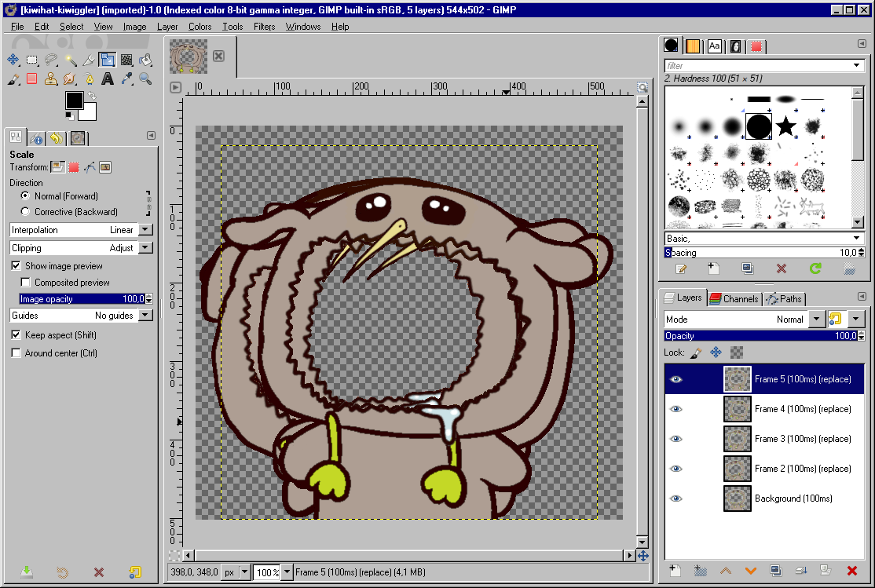
Task: Select the Smudge finger tool
Action: [71, 79]
